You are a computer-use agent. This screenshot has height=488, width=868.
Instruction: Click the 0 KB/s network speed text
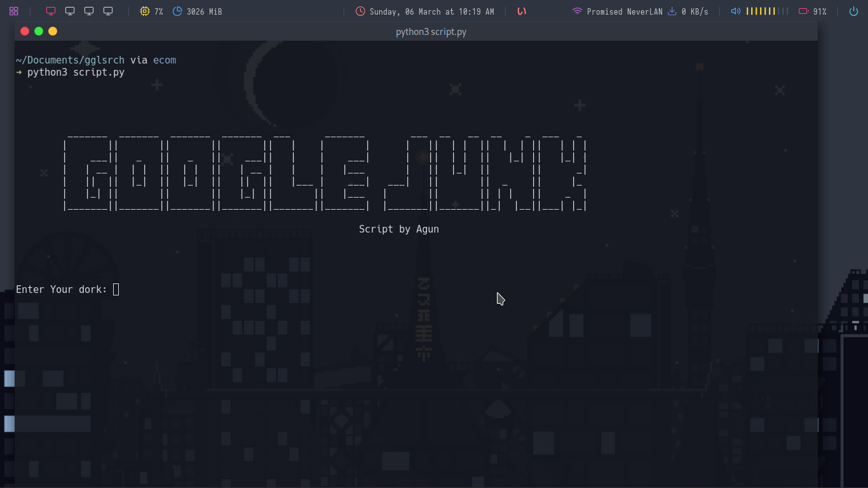(x=695, y=11)
